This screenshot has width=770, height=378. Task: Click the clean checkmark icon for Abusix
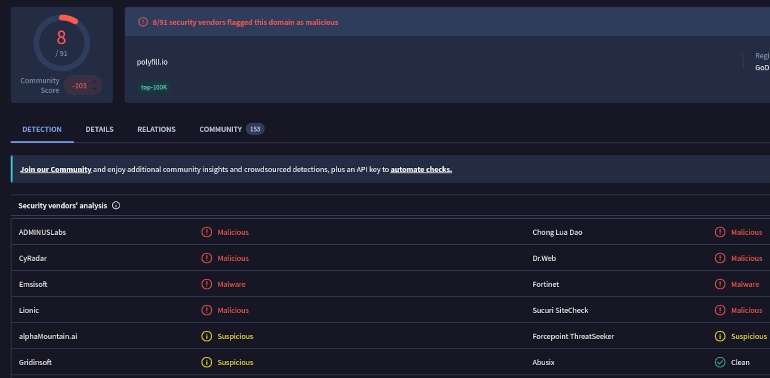(720, 362)
